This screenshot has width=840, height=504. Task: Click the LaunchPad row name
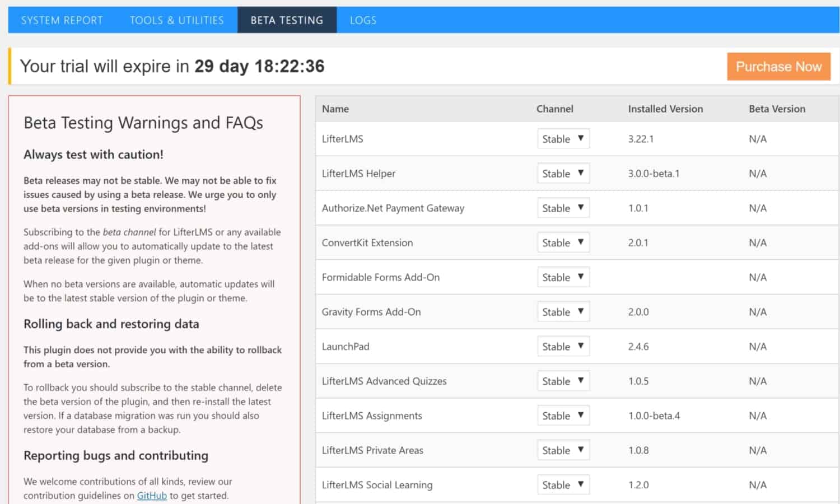[346, 347]
